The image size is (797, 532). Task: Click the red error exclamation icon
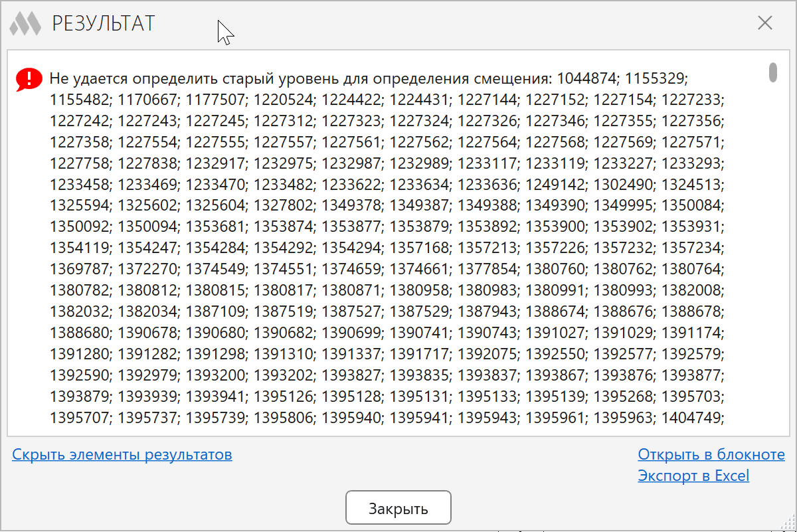click(29, 80)
